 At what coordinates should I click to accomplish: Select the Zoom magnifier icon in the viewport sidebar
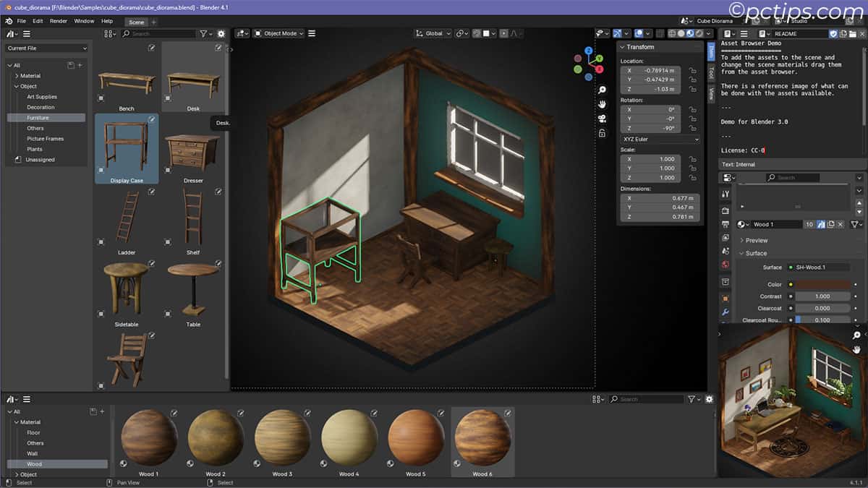click(x=601, y=89)
